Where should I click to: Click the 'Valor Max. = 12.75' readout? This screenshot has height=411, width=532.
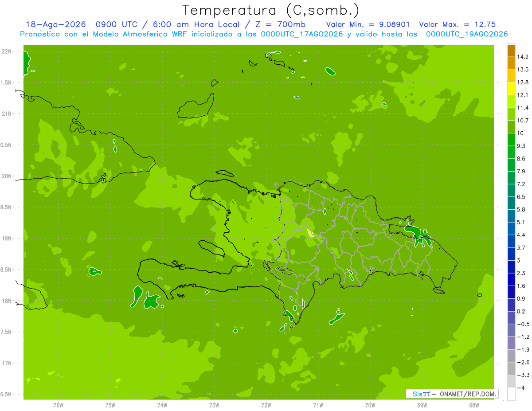458,24
